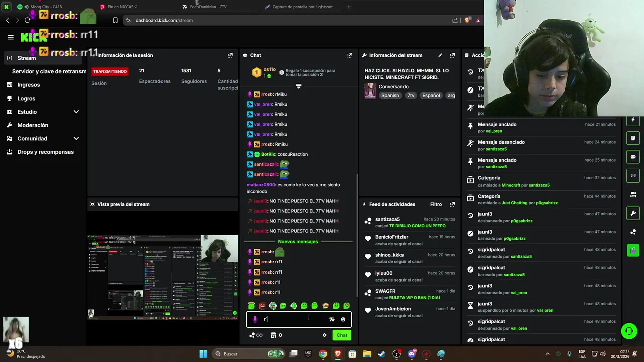Screen dimensions: 644x362
Task: Jump to newest messages arrow in chat
Action: click(298, 86)
